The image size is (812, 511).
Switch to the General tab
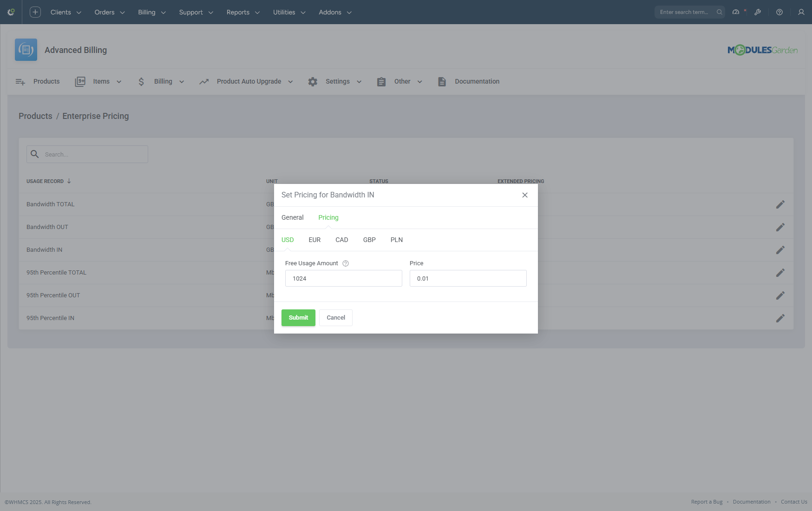click(292, 217)
